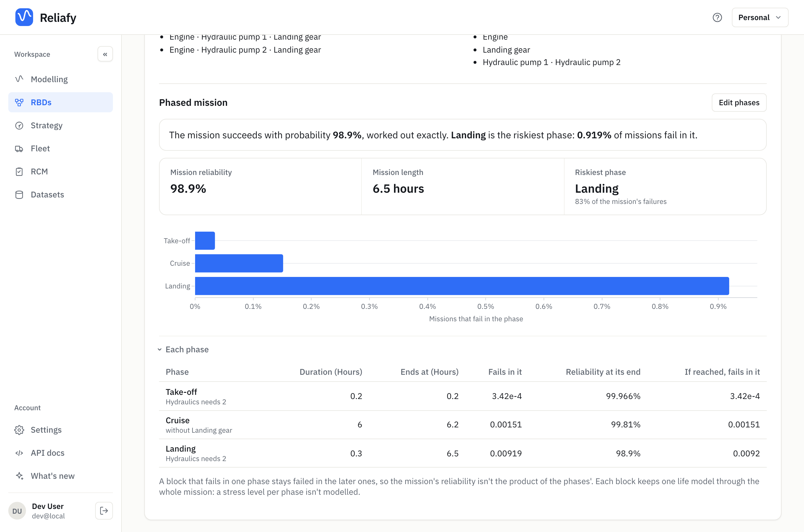The image size is (804, 532).
Task: Sign out using the logout icon
Action: pos(104,511)
